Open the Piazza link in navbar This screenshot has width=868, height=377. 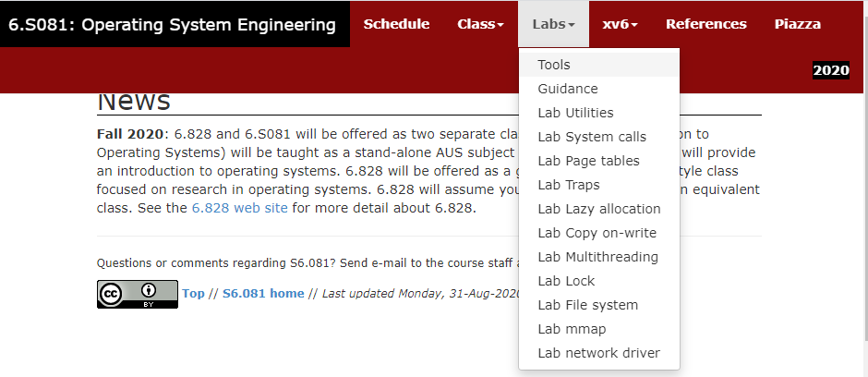click(x=797, y=24)
